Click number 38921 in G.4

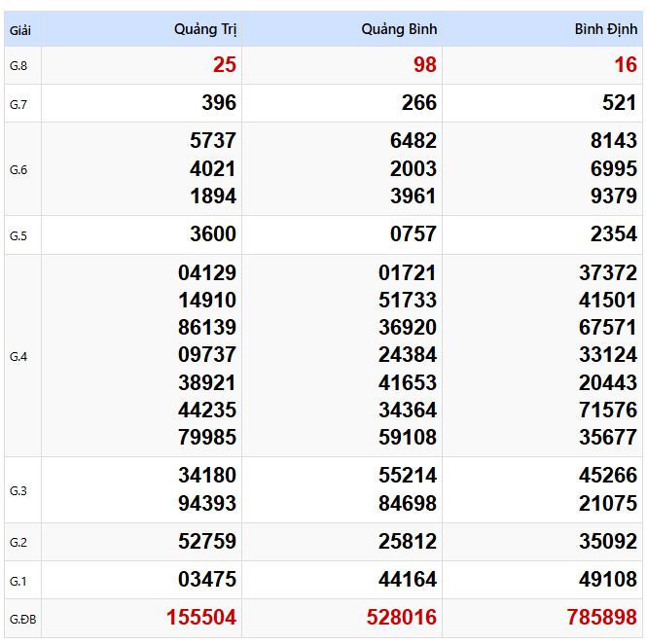[x=207, y=382]
